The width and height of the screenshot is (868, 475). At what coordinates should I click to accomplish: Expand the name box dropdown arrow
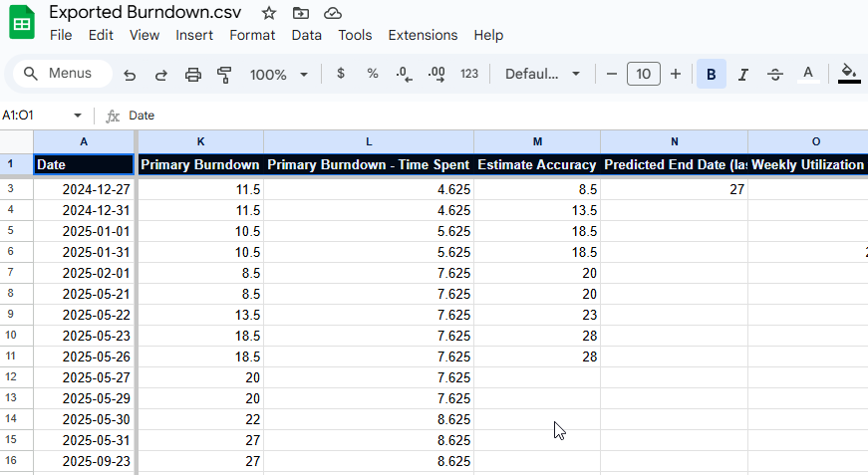[78, 116]
